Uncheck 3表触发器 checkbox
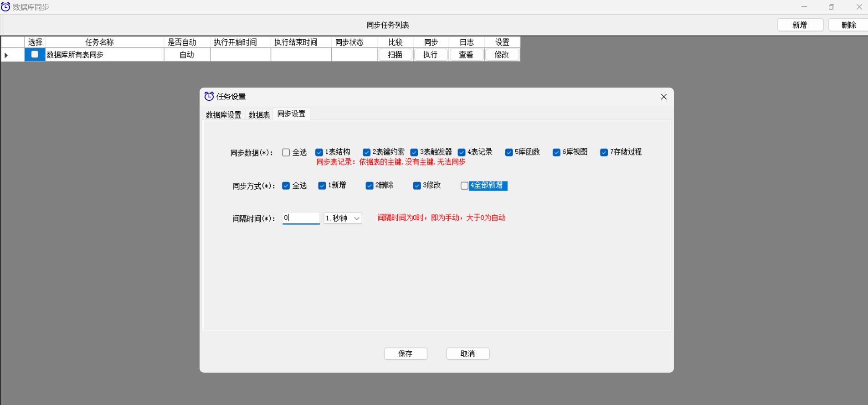 click(x=414, y=152)
